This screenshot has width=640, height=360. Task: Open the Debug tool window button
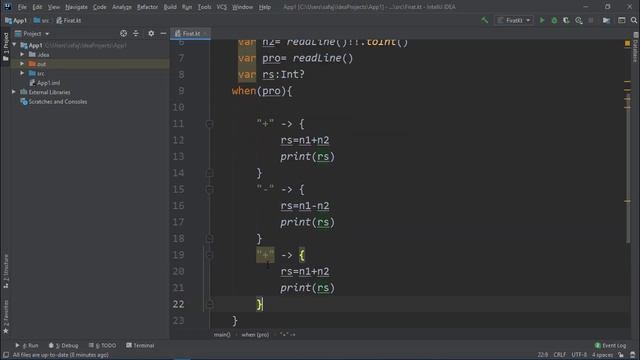[63, 345]
